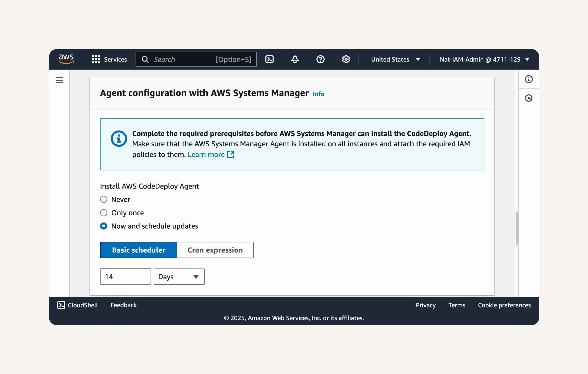Select Now and schedule updates option
This screenshot has width=588, height=374.
tap(104, 226)
